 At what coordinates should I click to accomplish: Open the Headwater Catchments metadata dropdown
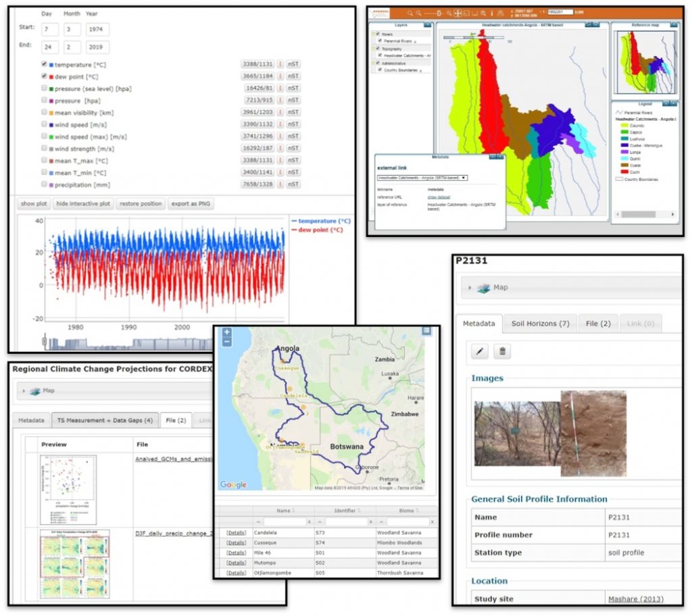coord(422,178)
